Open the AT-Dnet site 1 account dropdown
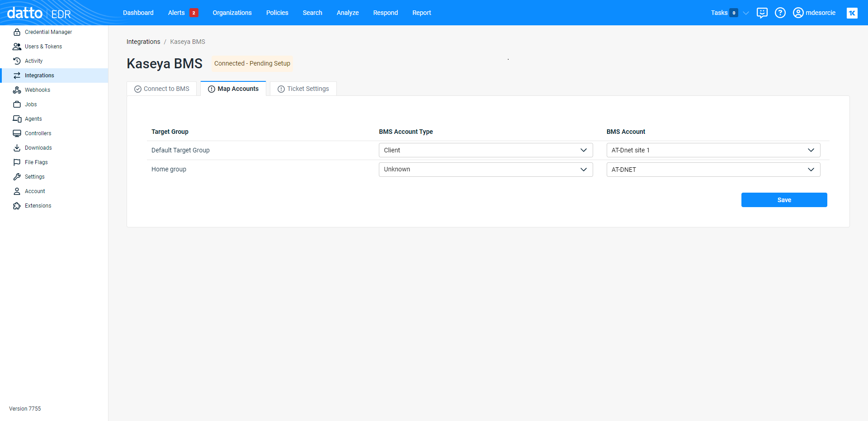This screenshot has width=868, height=421. point(713,150)
